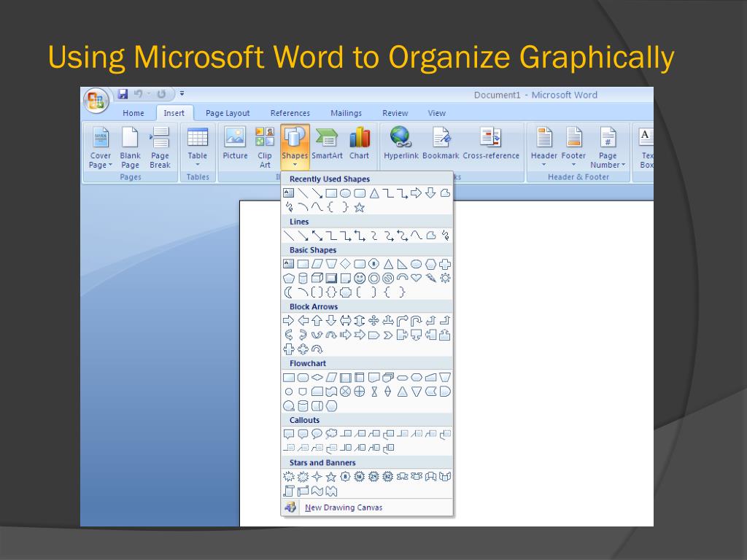Click the Picture button
The image size is (747, 560).
point(235,143)
